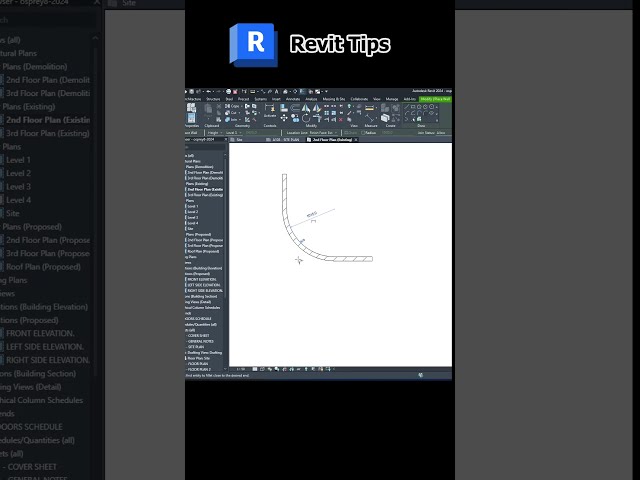Click the Text 'A' quick access icon
Screen dimensions: 640x480
[x=277, y=92]
